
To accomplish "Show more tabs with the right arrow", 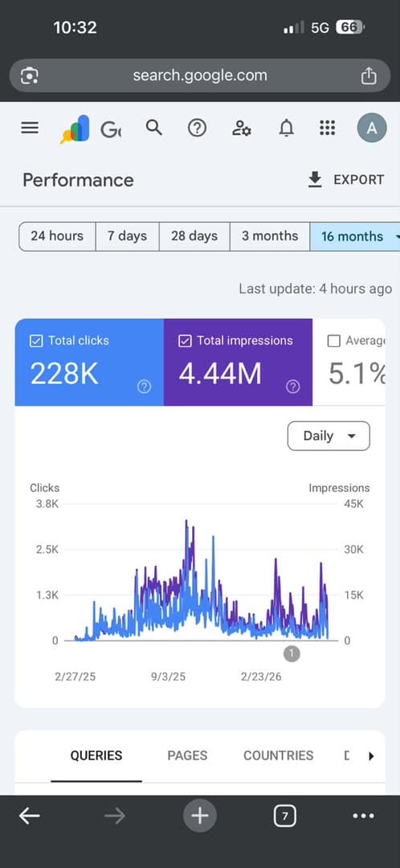I will pos(371,755).
